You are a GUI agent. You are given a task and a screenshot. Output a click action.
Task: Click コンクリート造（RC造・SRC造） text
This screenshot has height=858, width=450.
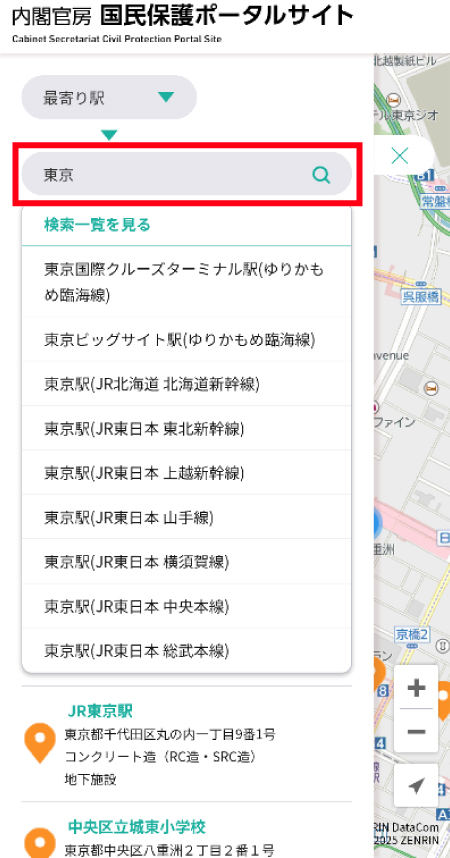coord(160,757)
